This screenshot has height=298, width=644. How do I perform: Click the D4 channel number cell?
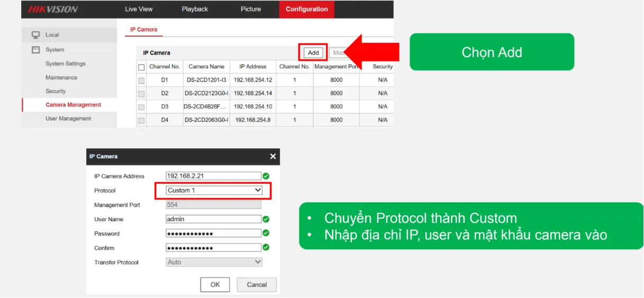(165, 120)
